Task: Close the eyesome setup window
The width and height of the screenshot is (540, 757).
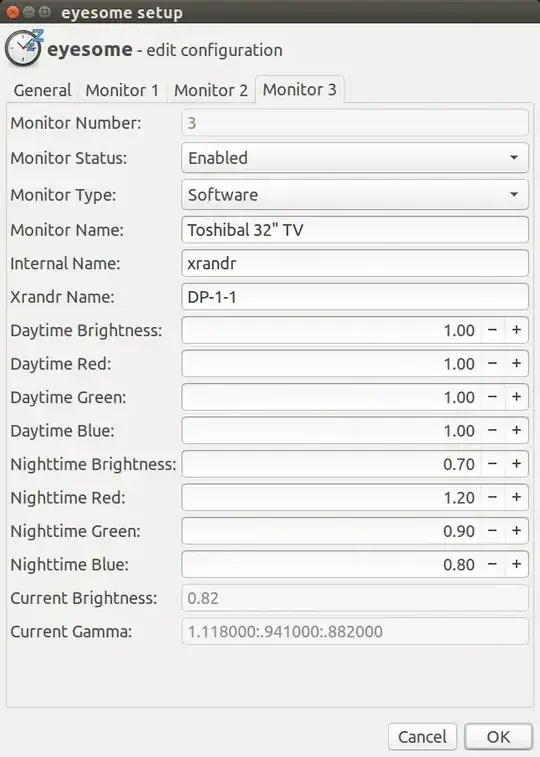Action: pos(13,12)
